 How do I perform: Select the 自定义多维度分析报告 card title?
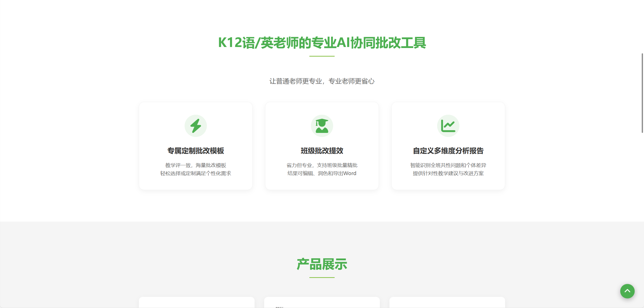click(x=448, y=151)
